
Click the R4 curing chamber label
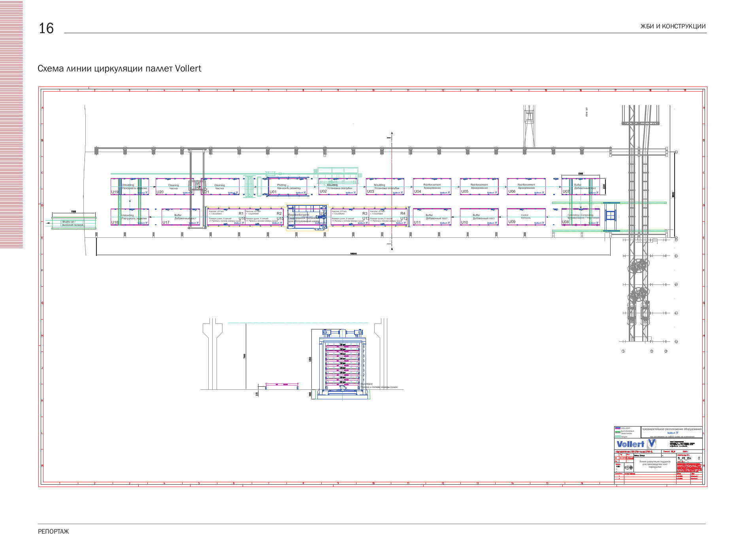(403, 213)
